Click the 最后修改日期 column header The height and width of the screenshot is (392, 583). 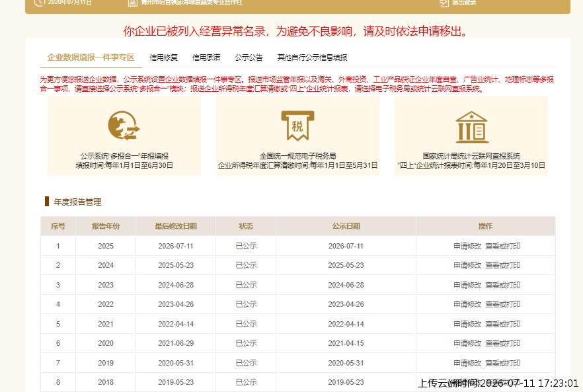[176, 226]
